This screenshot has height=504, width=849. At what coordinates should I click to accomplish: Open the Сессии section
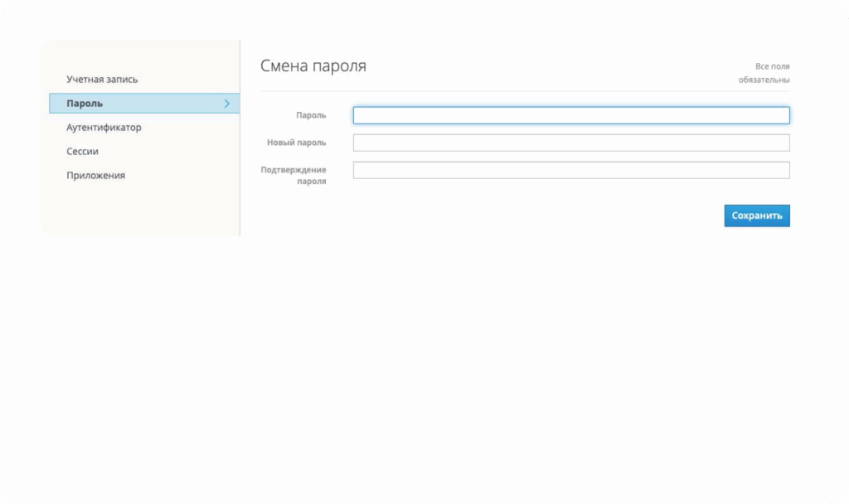(x=83, y=152)
